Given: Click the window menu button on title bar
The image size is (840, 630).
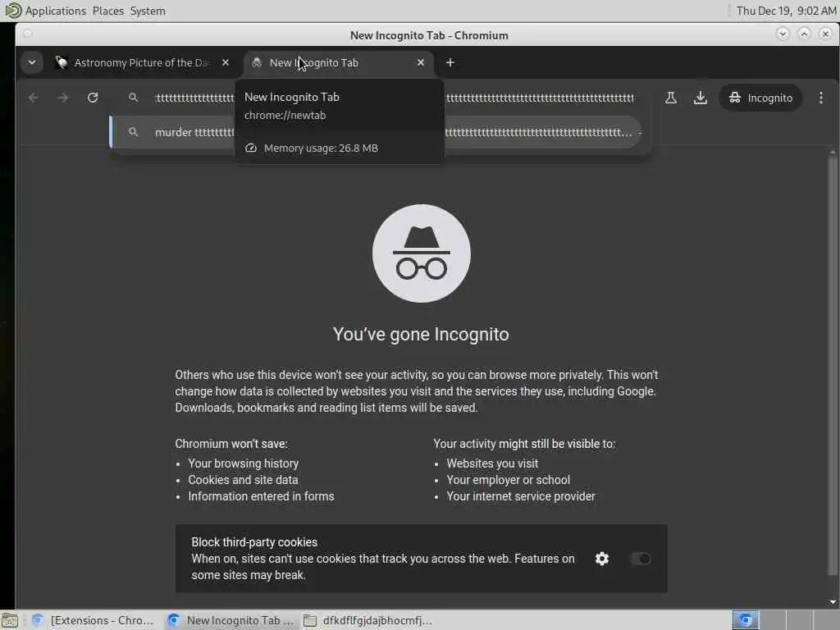Looking at the screenshot, I should (x=29, y=34).
